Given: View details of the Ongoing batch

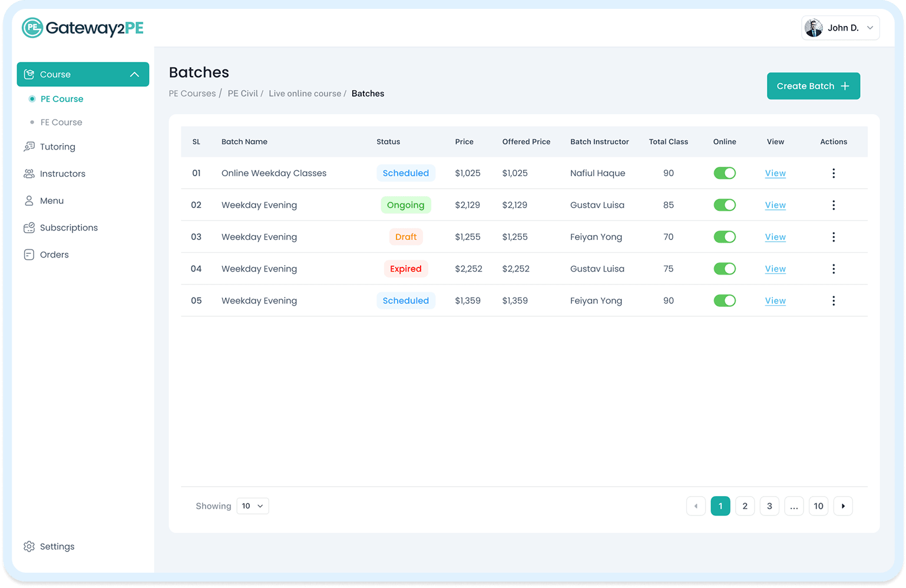Looking at the screenshot, I should point(775,204).
